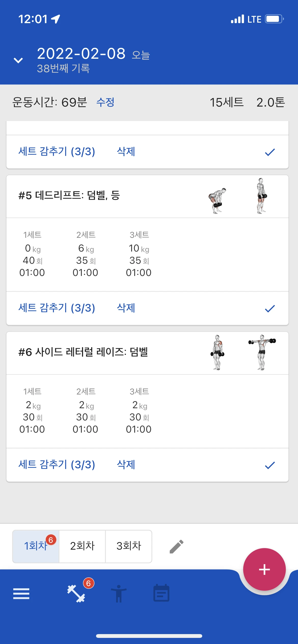The width and height of the screenshot is (298, 644).
Task: Tap the dumbbell workout icon
Action: pos(76,594)
